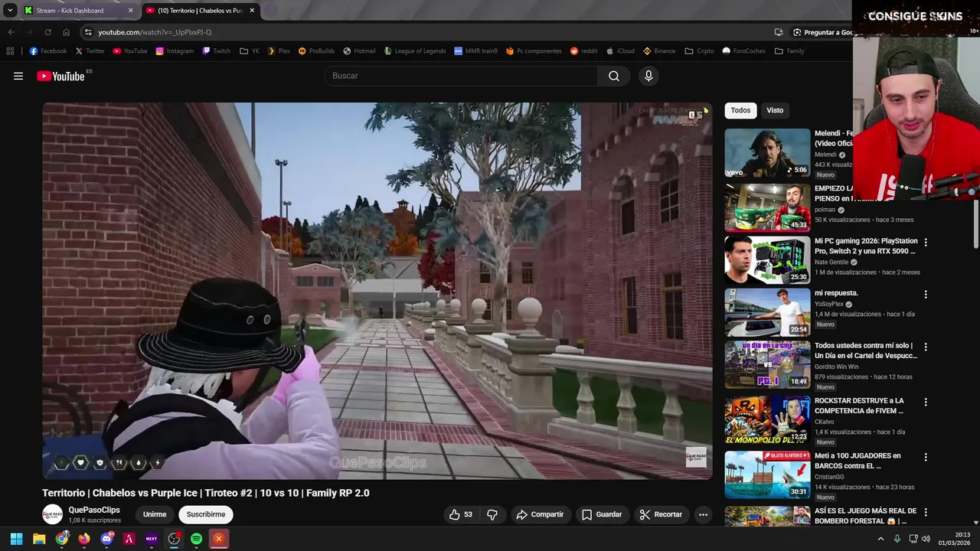
Task: Open options for ROCKSTAR DESTRUYE video
Action: coord(926,402)
